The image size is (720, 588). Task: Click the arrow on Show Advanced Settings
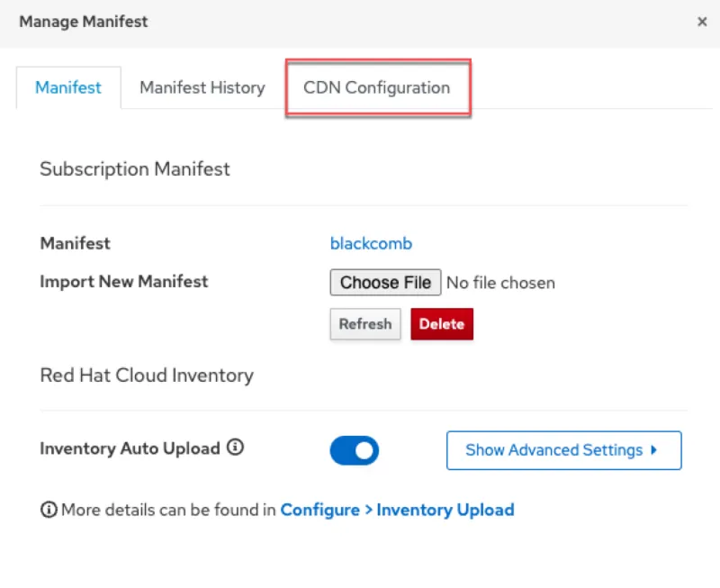(x=654, y=450)
